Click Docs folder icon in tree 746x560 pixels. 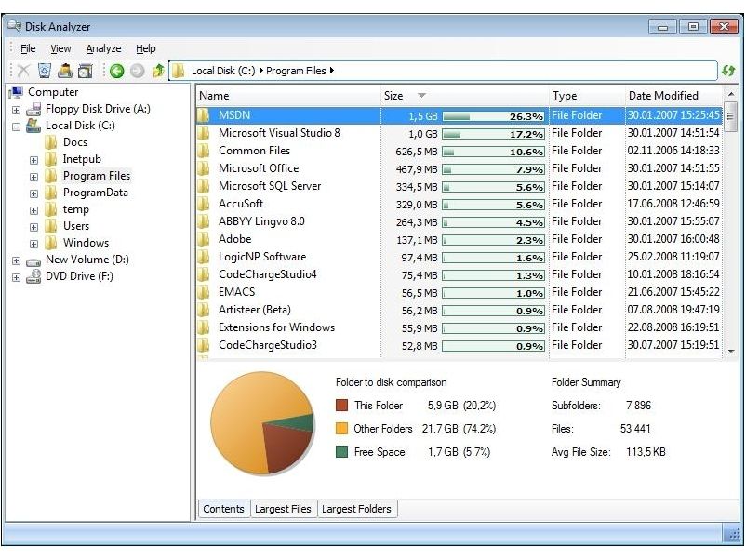tap(50, 142)
